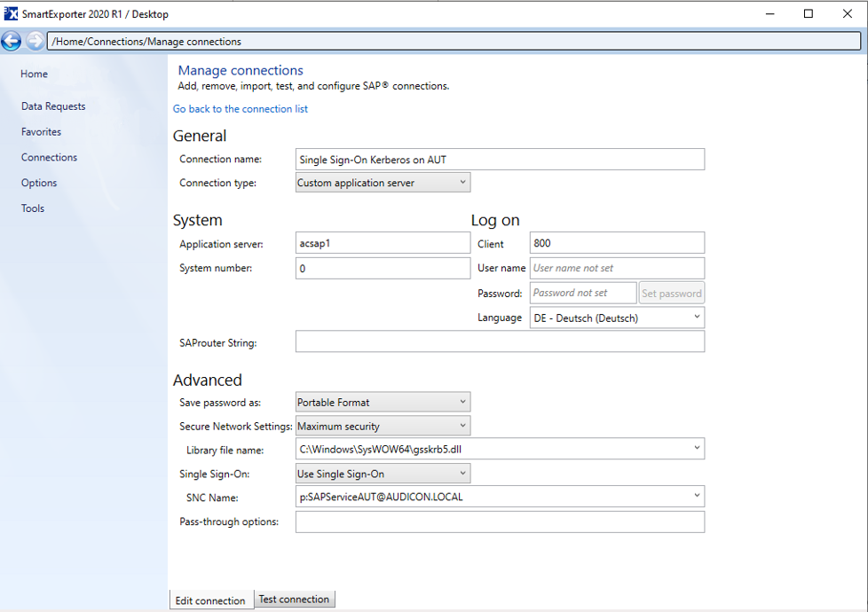This screenshot has height=612, width=868.
Task: Click the blue back navigation arrow
Action: (x=11, y=41)
